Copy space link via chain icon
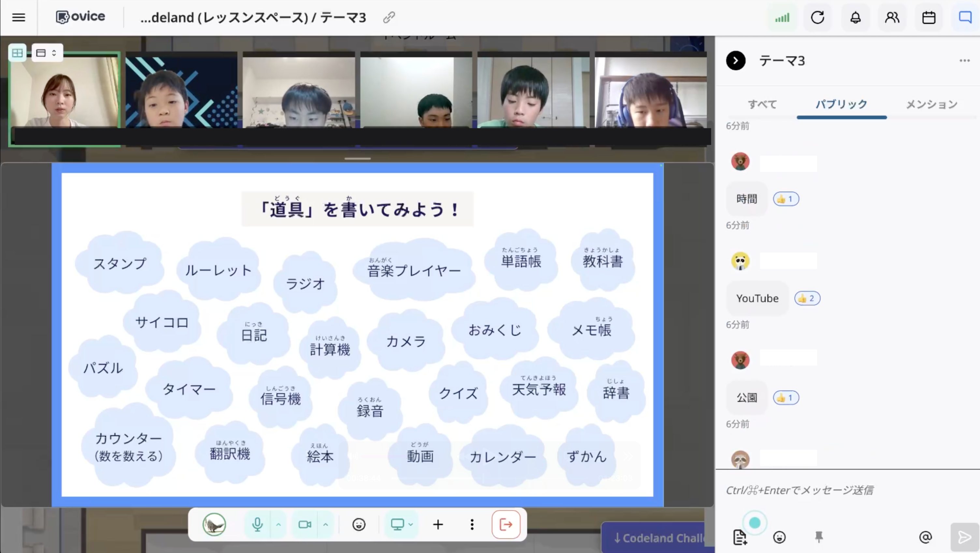This screenshot has width=980, height=553. 389,18
